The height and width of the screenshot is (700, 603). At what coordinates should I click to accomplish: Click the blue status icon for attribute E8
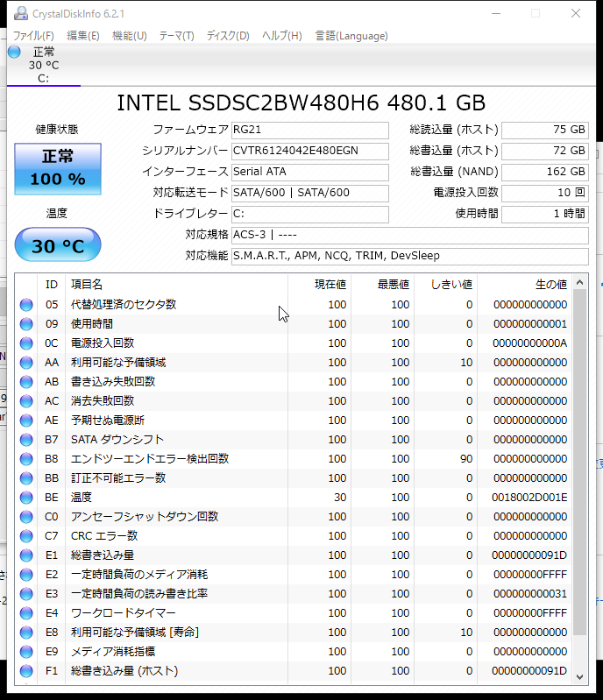click(26, 633)
